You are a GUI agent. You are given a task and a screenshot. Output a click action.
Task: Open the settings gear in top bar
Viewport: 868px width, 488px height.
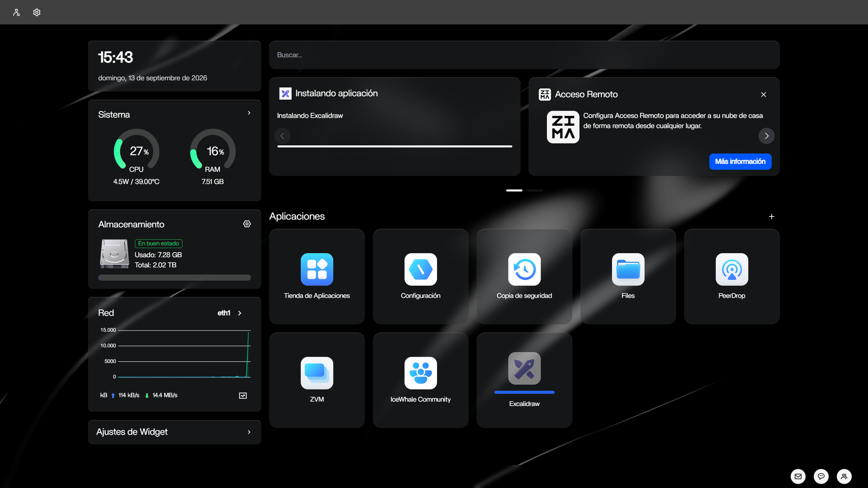(x=37, y=12)
